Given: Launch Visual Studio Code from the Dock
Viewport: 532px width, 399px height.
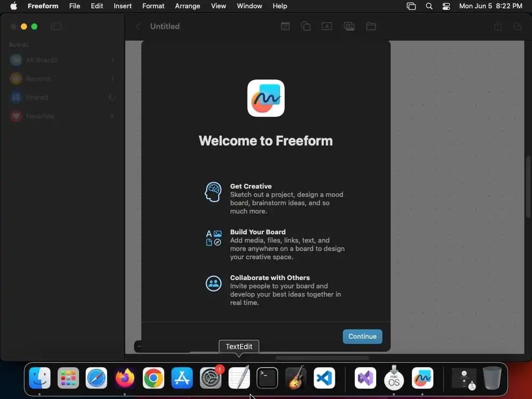Looking at the screenshot, I should pyautogui.click(x=324, y=378).
